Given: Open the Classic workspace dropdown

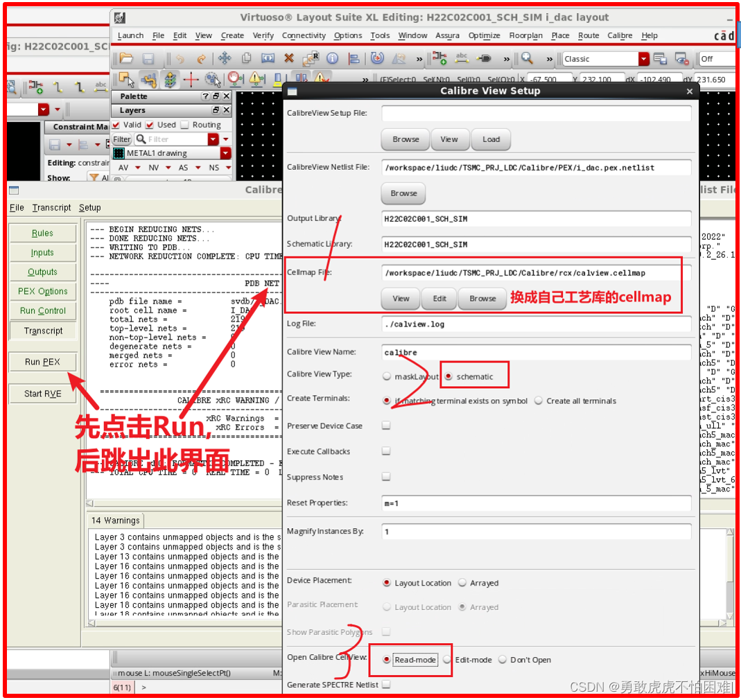Looking at the screenshot, I should [x=644, y=59].
